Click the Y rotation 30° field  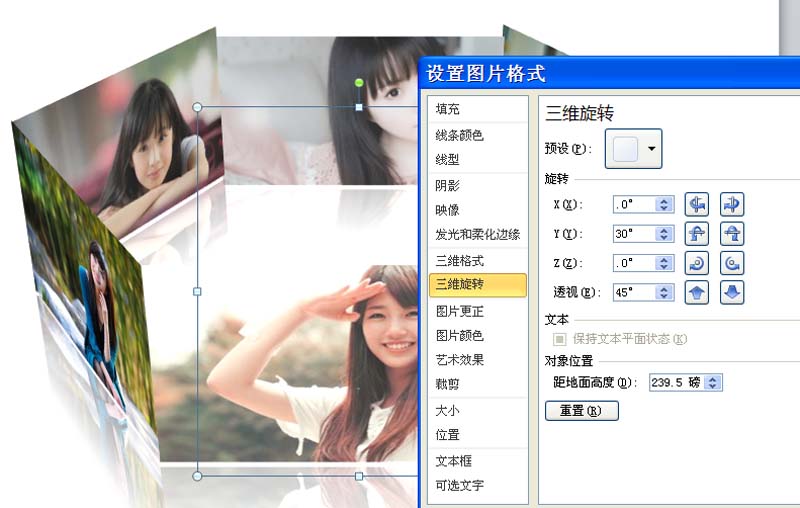635,234
